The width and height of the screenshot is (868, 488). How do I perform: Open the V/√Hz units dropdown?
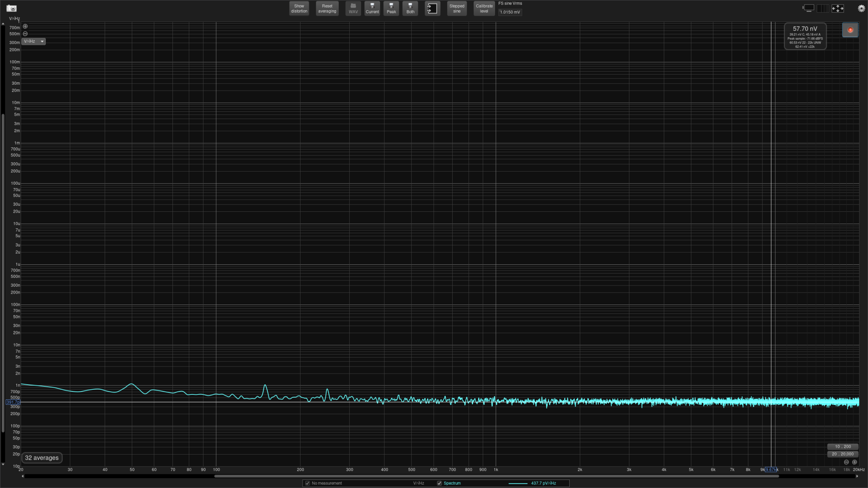[x=33, y=42]
